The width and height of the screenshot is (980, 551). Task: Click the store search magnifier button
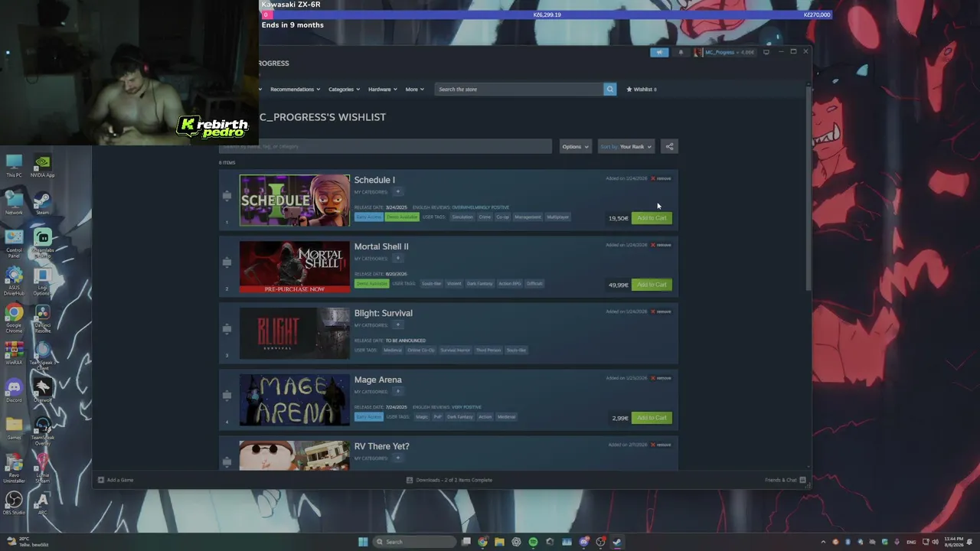click(x=609, y=90)
